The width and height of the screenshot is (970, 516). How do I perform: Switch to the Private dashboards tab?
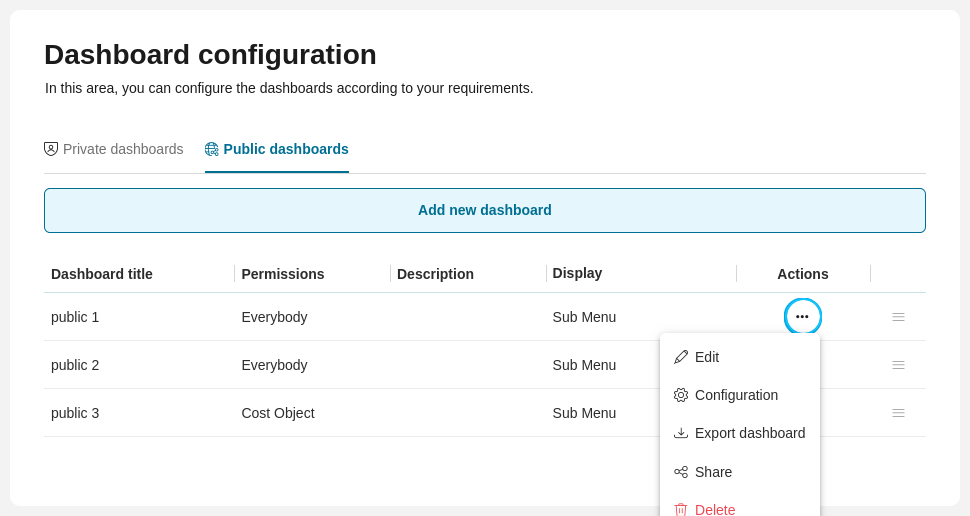[114, 149]
